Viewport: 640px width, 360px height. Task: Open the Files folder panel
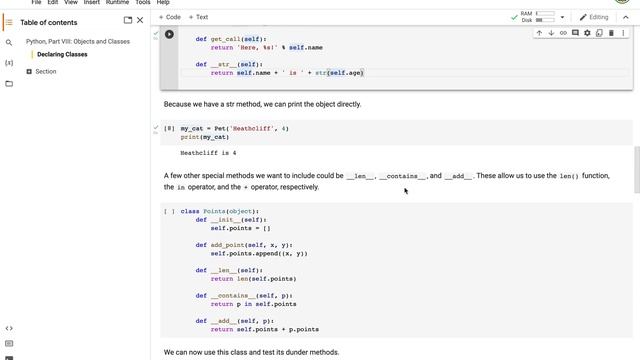[x=9, y=84]
